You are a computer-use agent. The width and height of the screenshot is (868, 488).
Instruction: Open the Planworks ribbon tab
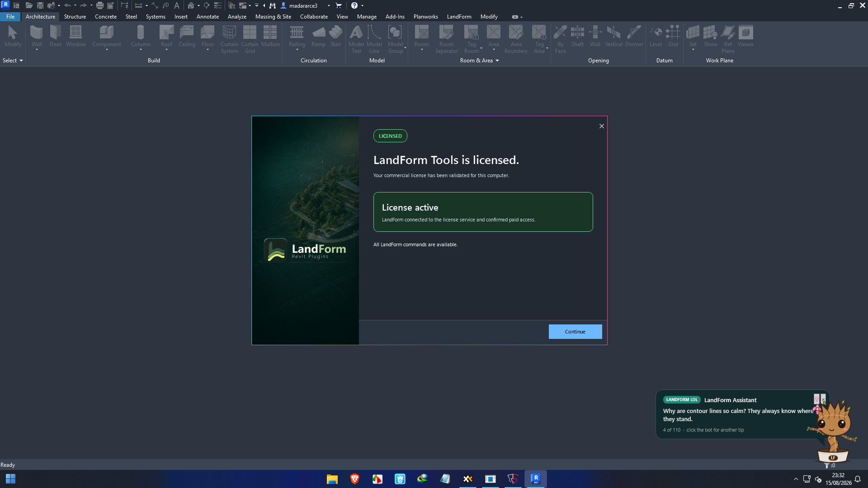pos(425,17)
